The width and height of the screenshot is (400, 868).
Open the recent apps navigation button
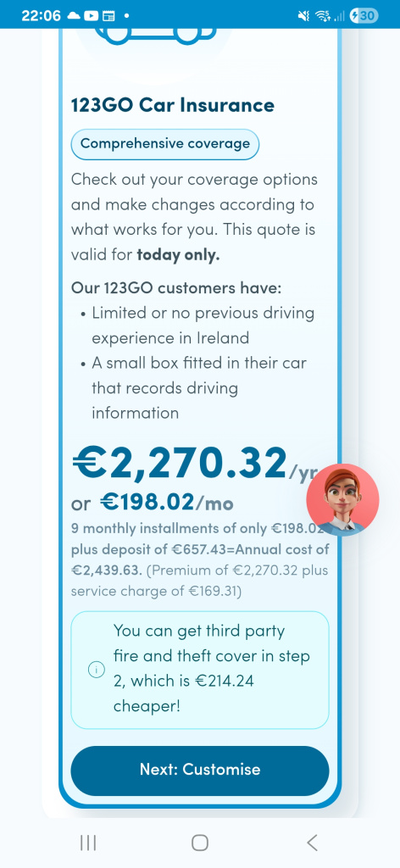click(88, 843)
